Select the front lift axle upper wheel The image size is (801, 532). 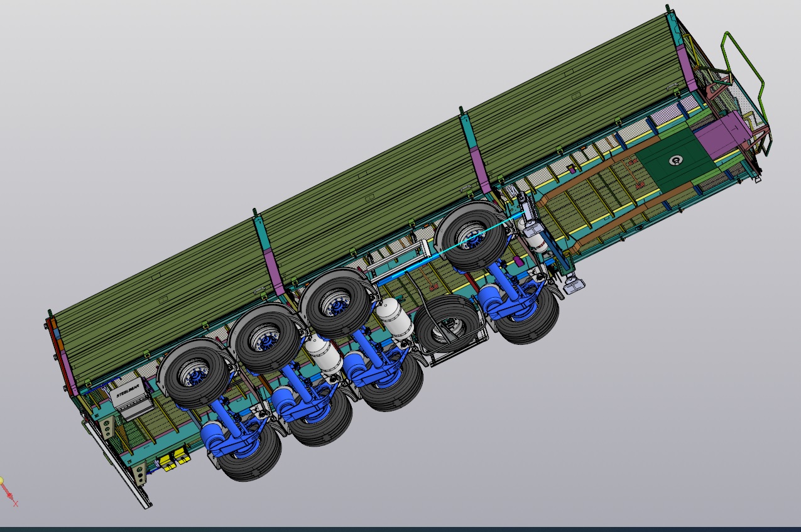(x=472, y=236)
